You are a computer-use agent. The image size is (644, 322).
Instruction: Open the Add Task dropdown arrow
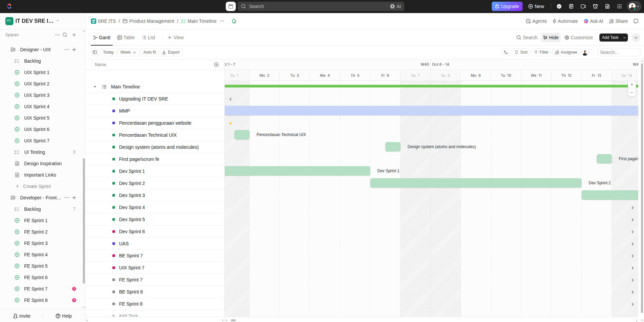[625, 38]
